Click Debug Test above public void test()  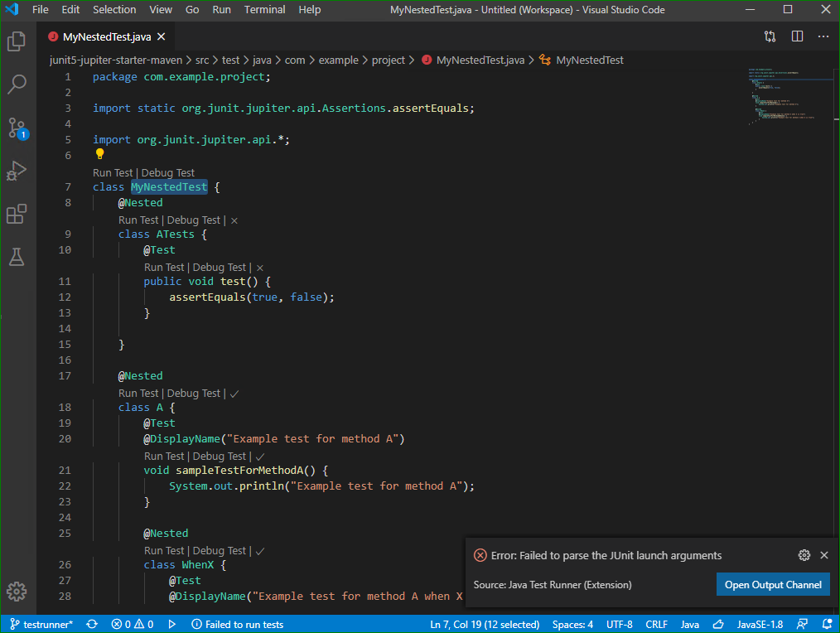(219, 268)
